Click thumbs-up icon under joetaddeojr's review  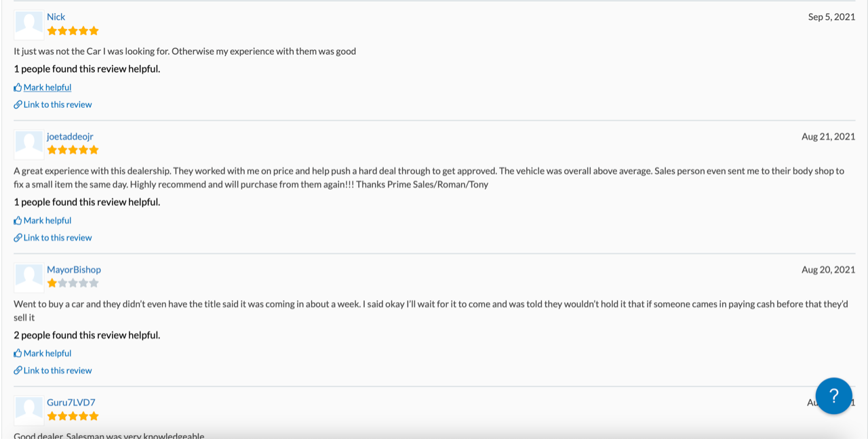(18, 220)
